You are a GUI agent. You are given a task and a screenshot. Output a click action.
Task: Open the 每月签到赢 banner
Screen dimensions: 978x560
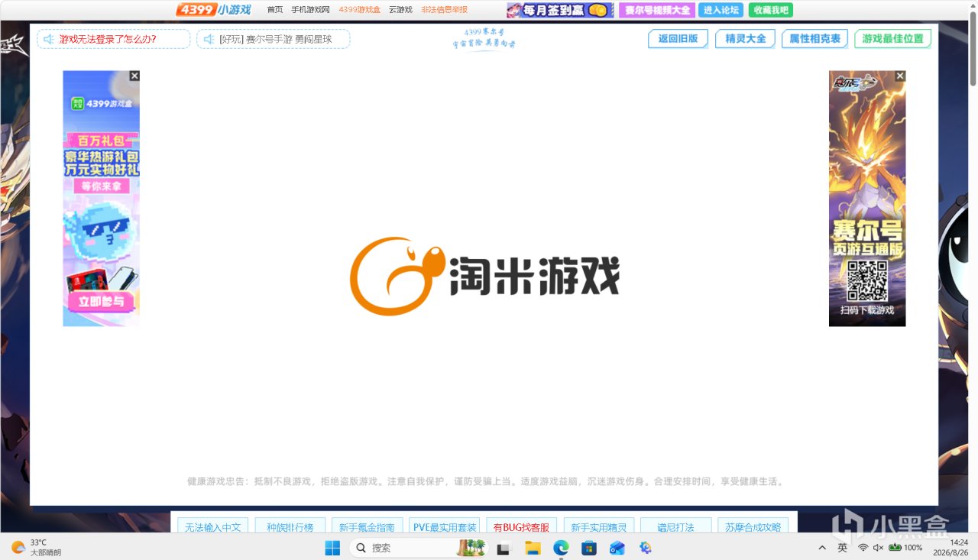pyautogui.click(x=560, y=10)
